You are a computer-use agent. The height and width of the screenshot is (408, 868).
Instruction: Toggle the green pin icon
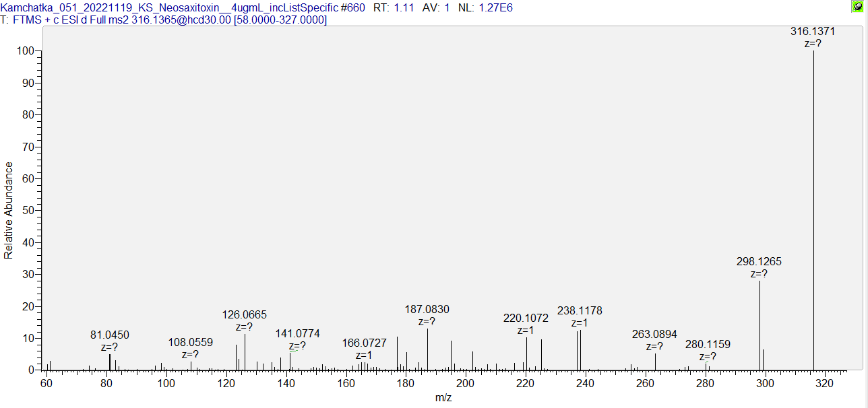[858, 6]
